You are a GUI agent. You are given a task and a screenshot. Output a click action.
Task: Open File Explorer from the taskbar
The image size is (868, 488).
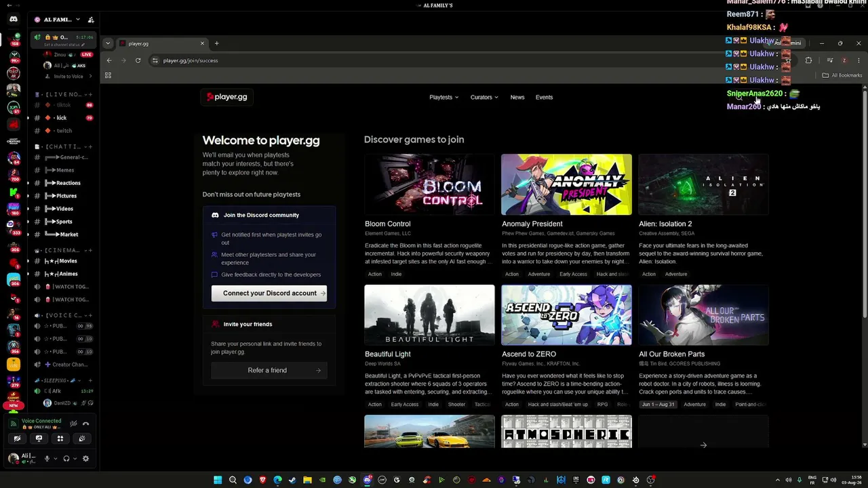tap(307, 480)
